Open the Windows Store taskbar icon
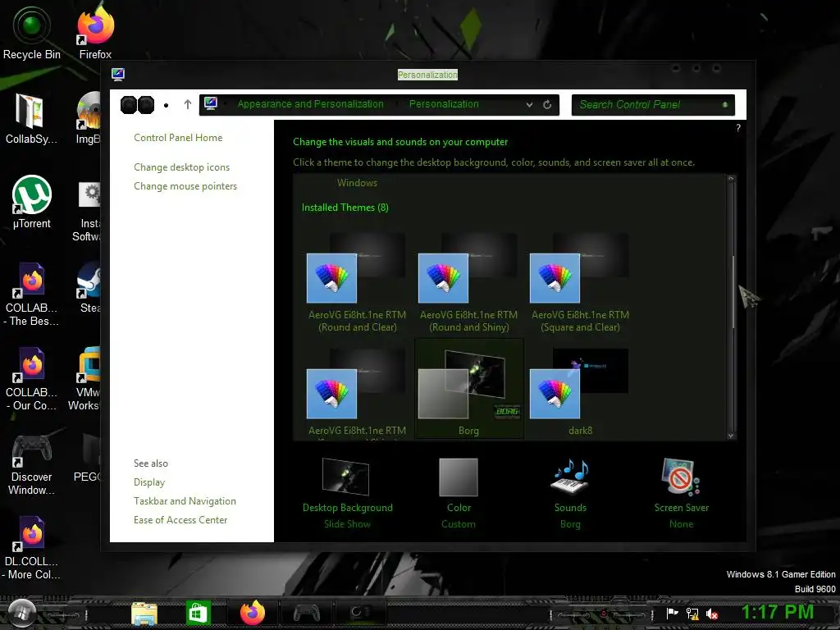 [198, 613]
